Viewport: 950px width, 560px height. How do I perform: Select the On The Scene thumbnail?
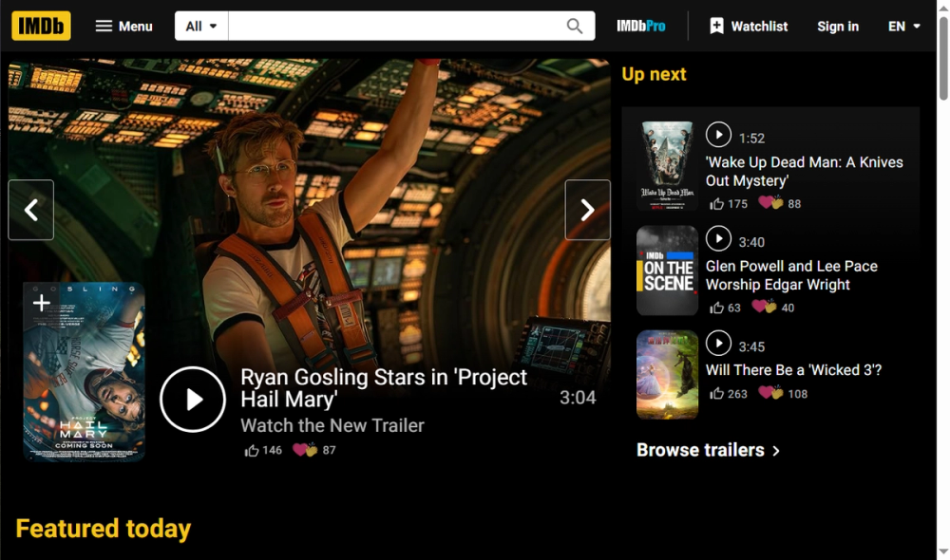click(667, 270)
